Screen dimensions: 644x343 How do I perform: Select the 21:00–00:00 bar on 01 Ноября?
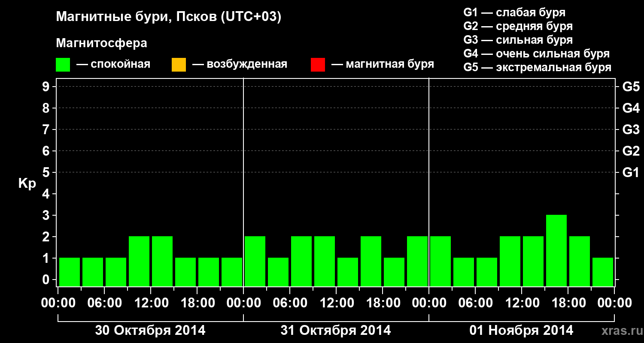(x=603, y=272)
